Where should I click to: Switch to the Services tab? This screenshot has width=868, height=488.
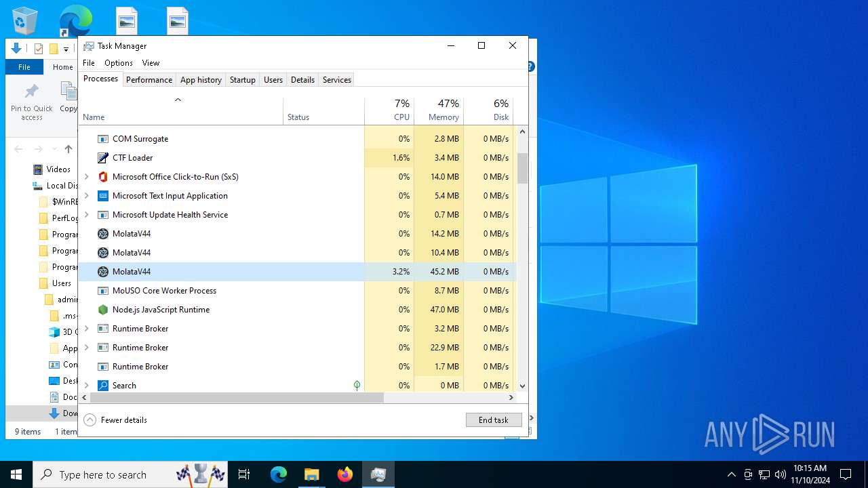337,80
